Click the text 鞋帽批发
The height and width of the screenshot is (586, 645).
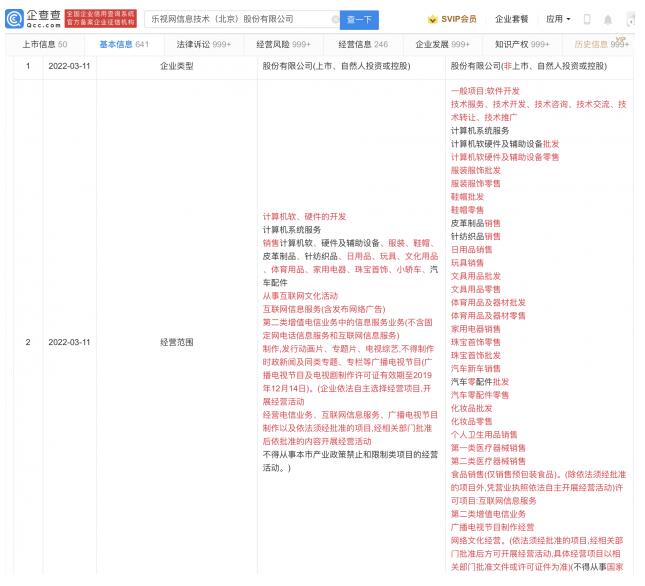pos(467,197)
